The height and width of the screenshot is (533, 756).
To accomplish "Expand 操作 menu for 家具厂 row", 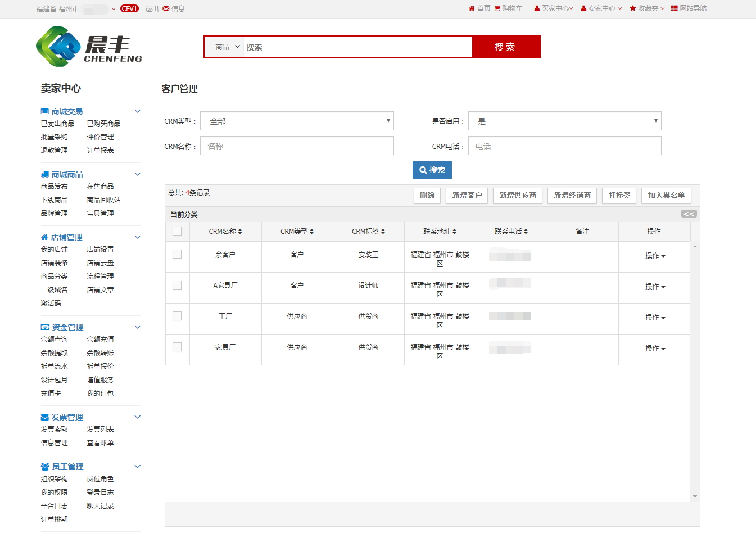I will (655, 349).
